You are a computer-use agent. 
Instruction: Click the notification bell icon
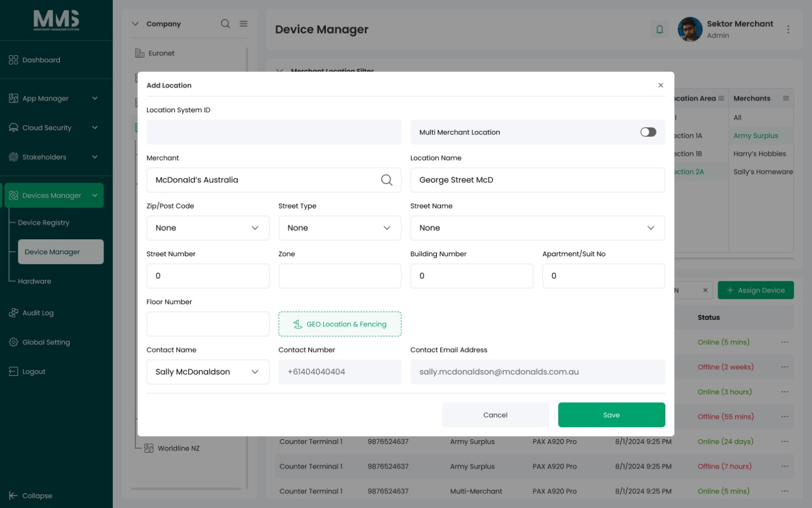[x=660, y=29]
